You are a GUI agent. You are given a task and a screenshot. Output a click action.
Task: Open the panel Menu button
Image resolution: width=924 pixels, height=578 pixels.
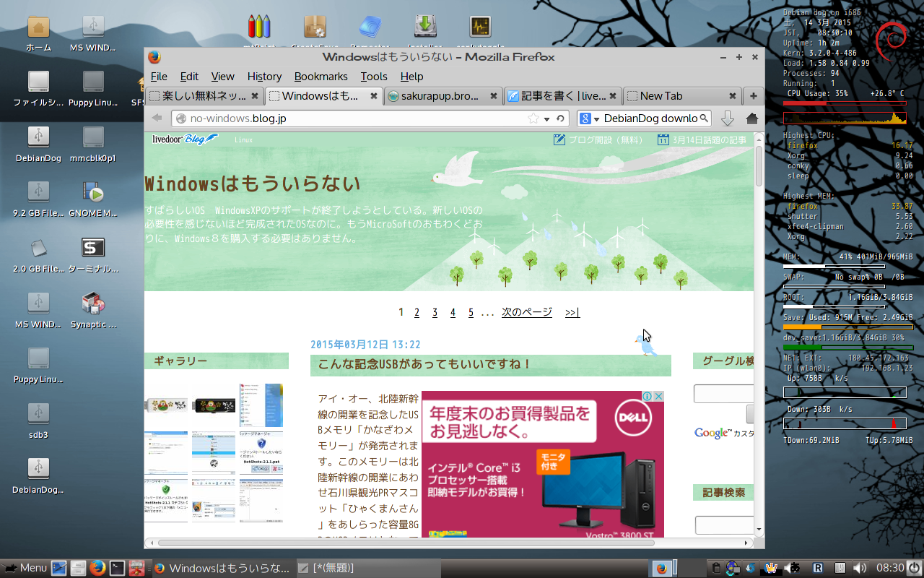point(25,568)
